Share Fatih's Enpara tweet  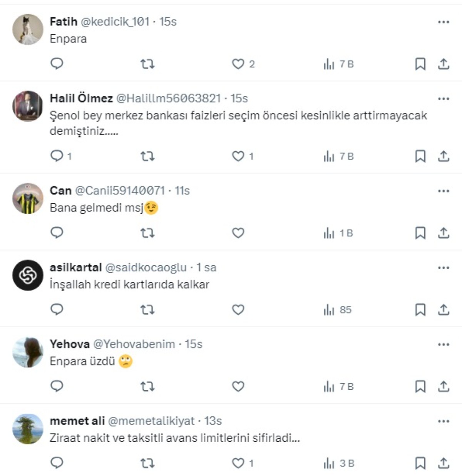tap(444, 64)
